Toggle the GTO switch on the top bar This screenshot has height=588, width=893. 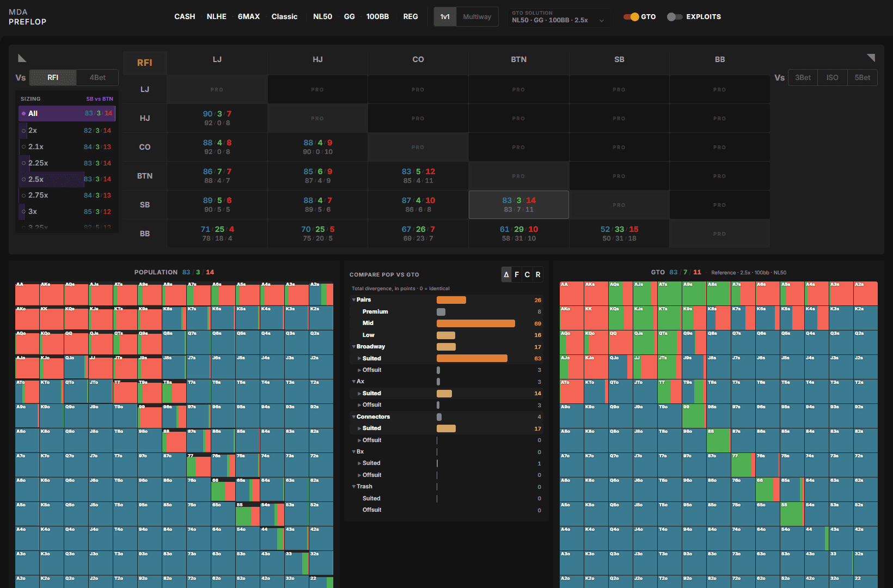click(x=631, y=17)
